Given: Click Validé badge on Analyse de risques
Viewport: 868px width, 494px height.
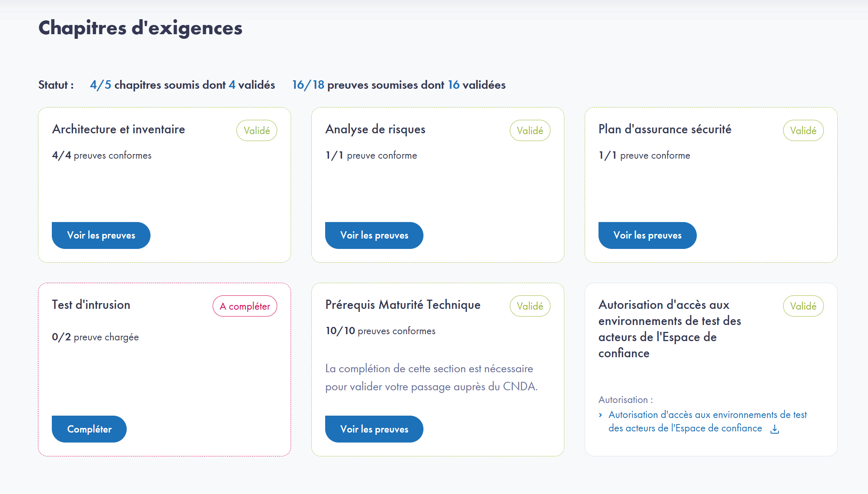Looking at the screenshot, I should pyautogui.click(x=530, y=131).
